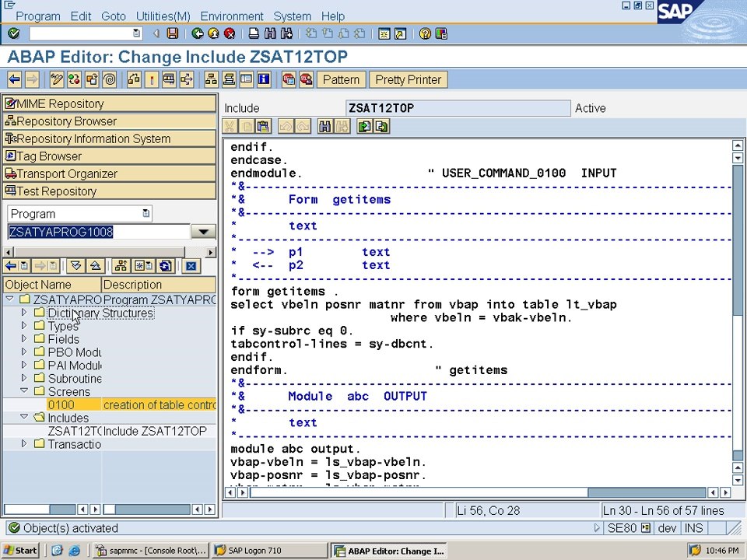This screenshot has width=747, height=560.
Task: Select screen 0100 in the object tree
Action: pos(61,404)
